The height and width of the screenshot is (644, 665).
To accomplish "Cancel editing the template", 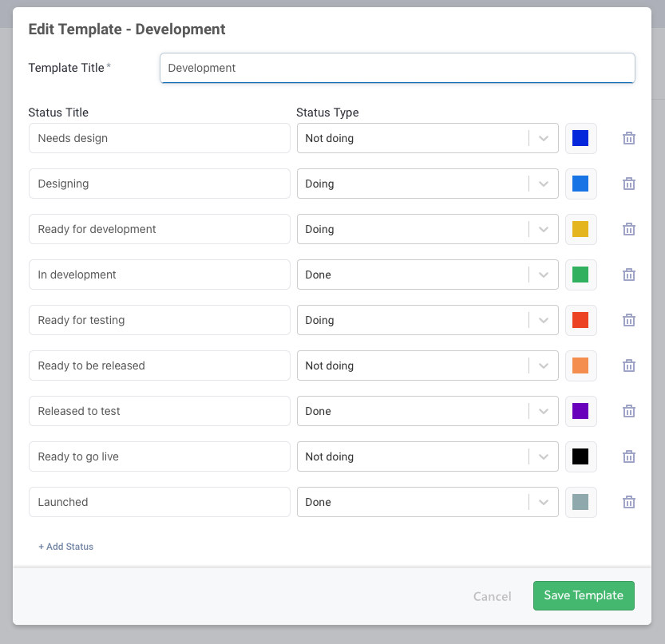I will (492, 596).
